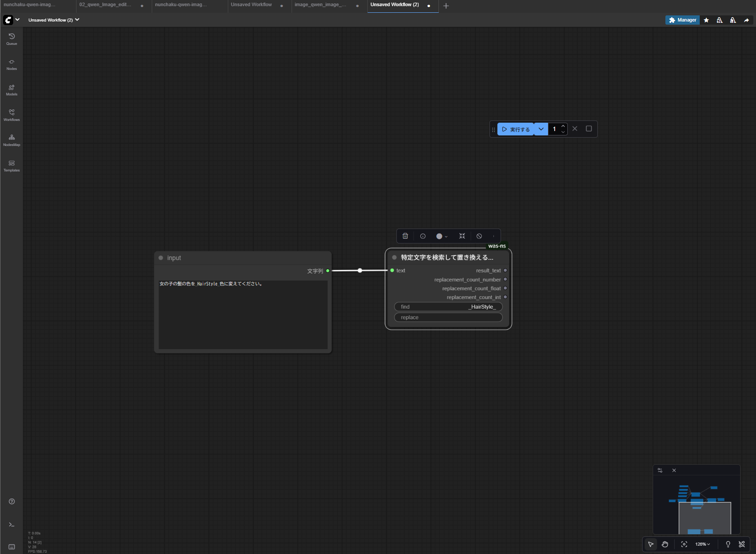This screenshot has width=756, height=554.
Task: Close the minimap panel
Action: tap(674, 470)
